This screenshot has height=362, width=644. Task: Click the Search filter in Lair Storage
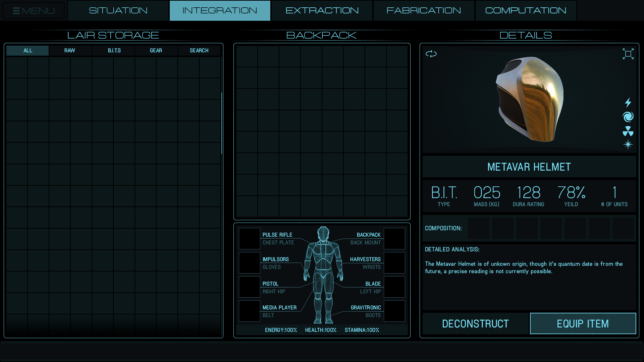(x=199, y=51)
